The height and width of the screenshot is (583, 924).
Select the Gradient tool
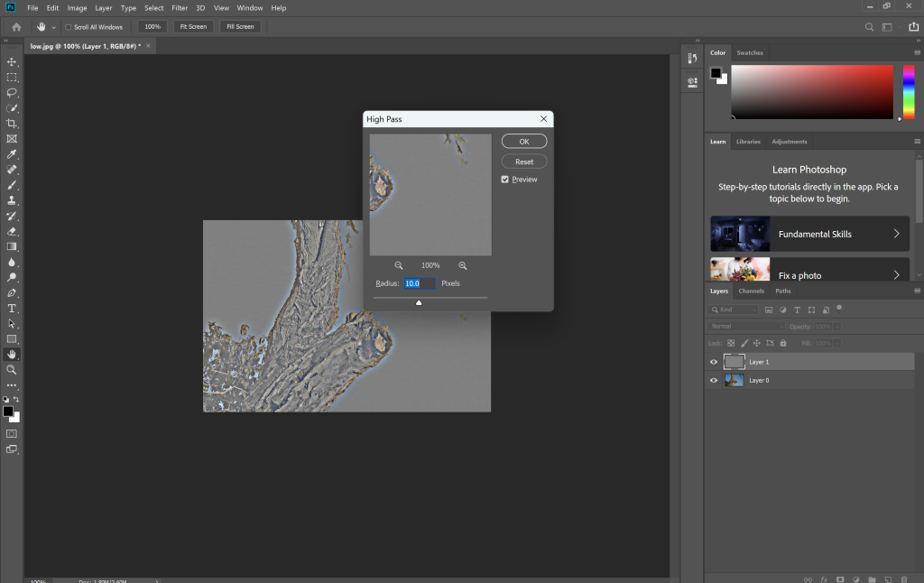pos(11,246)
